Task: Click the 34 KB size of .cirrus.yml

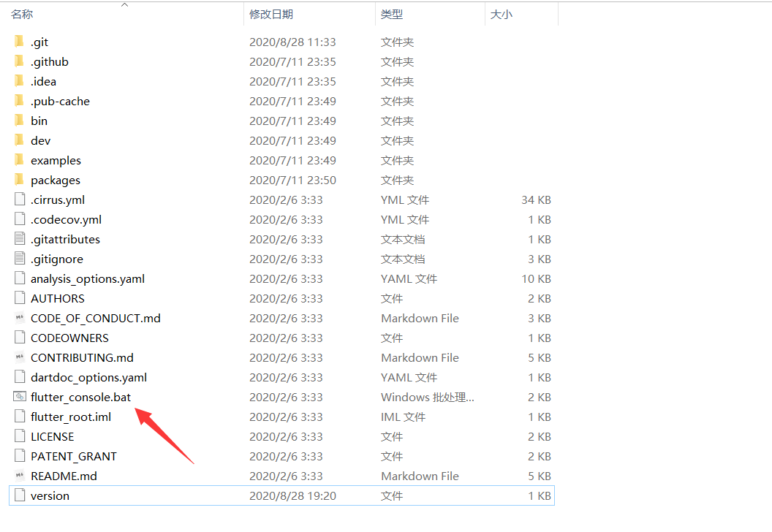Action: tap(536, 199)
